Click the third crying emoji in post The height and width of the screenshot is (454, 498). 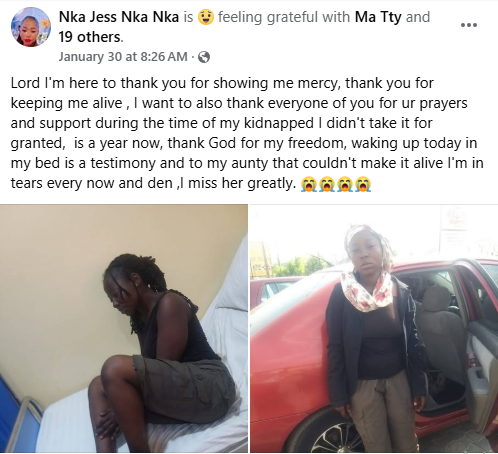(x=345, y=184)
